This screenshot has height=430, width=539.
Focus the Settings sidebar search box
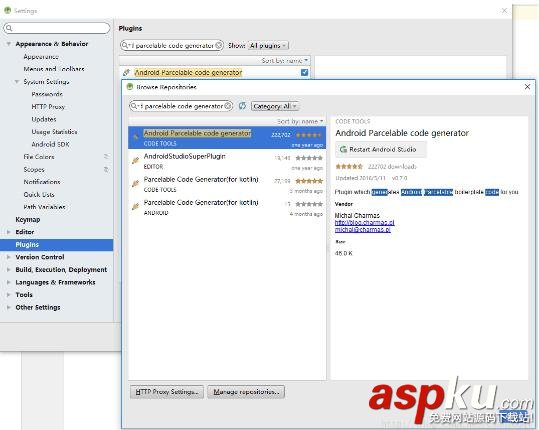coord(57,28)
